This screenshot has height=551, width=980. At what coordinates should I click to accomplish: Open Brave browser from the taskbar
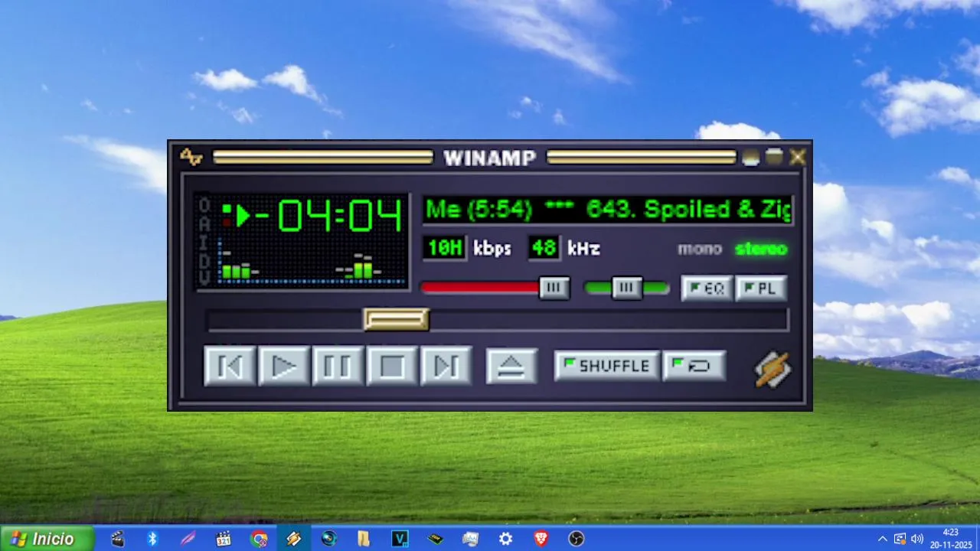click(x=541, y=539)
